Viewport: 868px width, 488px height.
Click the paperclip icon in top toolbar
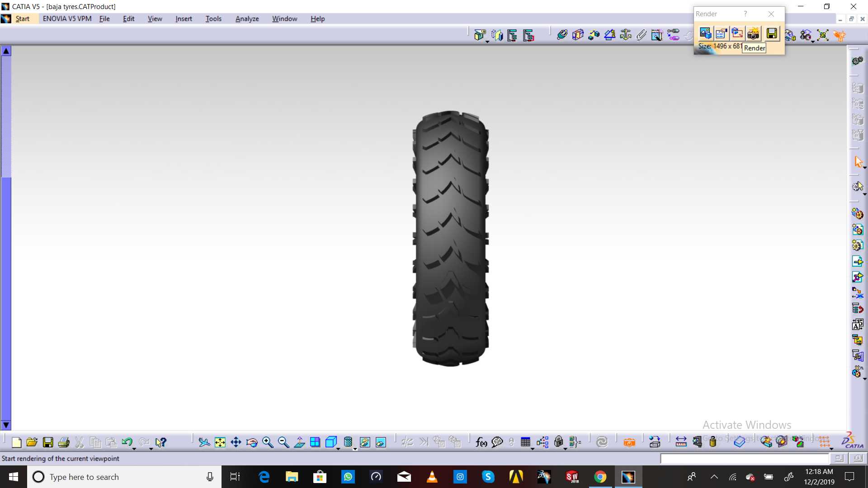click(x=642, y=35)
